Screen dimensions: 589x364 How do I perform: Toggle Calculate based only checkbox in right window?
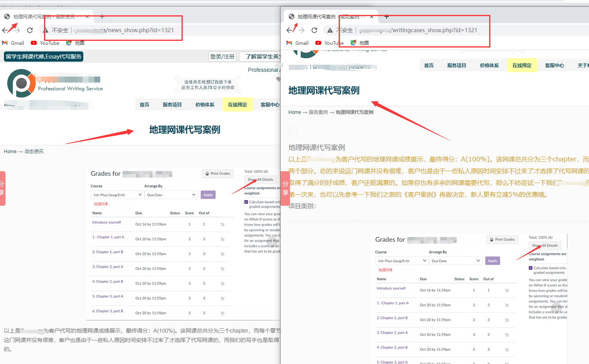pos(530,268)
